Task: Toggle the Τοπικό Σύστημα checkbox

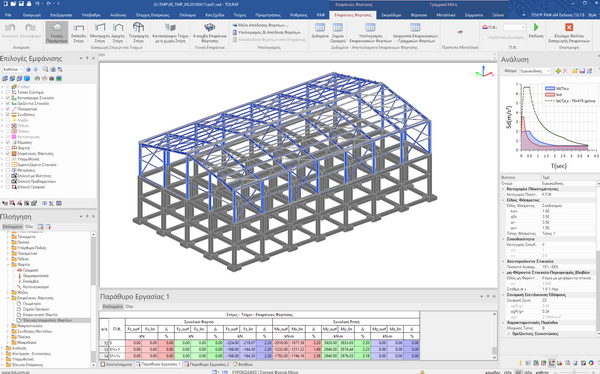Action: (8, 92)
